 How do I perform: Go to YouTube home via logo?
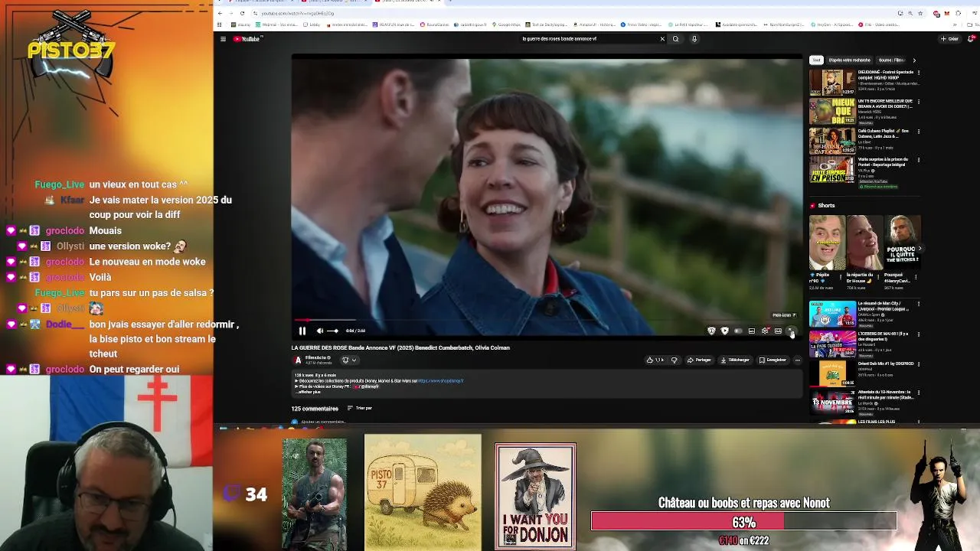247,39
